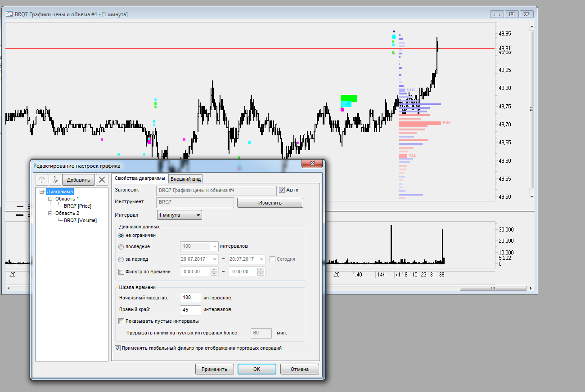Click the chart window icon in title bar
This screenshot has width=585, height=392.
pos(9,14)
